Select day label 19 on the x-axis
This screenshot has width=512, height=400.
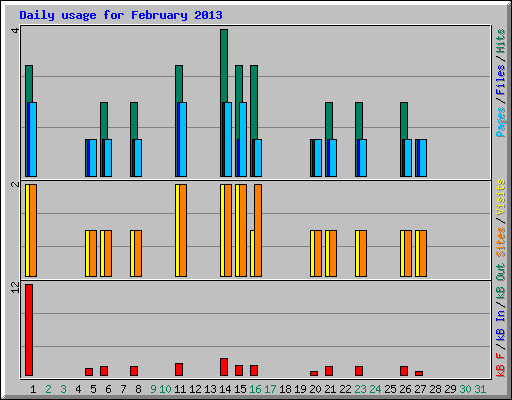tap(300, 389)
